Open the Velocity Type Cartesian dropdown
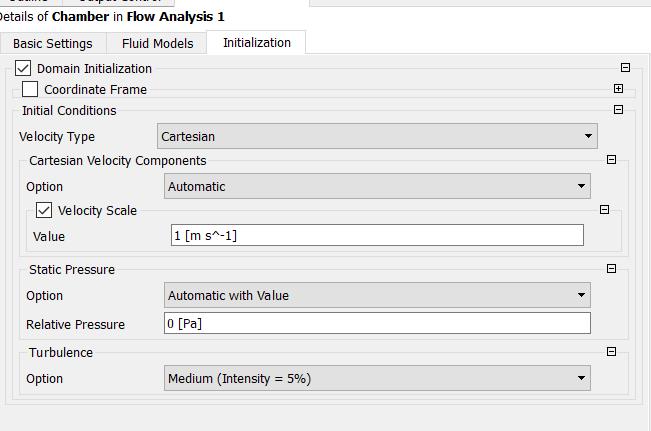This screenshot has width=651, height=431. click(x=377, y=136)
